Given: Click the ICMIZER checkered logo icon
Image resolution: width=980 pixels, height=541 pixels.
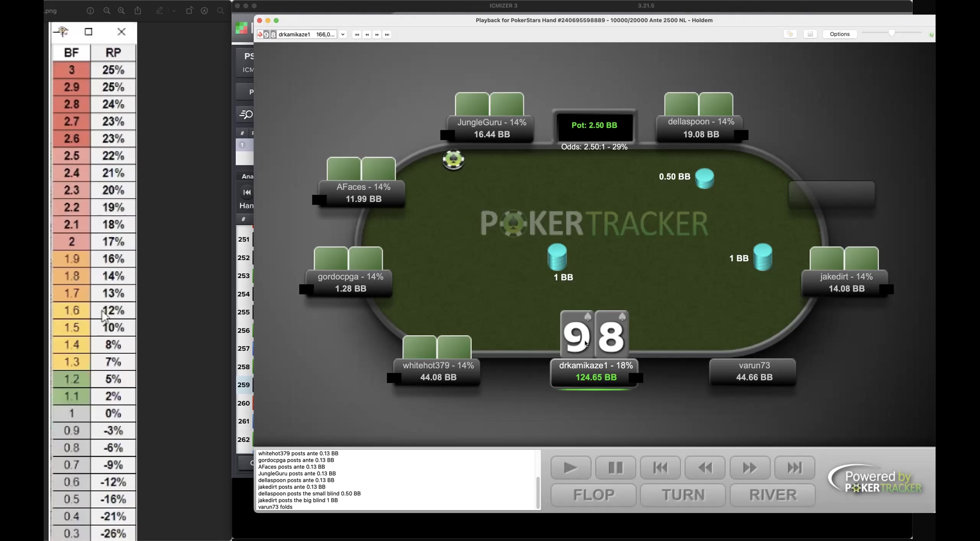Looking at the screenshot, I should [x=242, y=28].
